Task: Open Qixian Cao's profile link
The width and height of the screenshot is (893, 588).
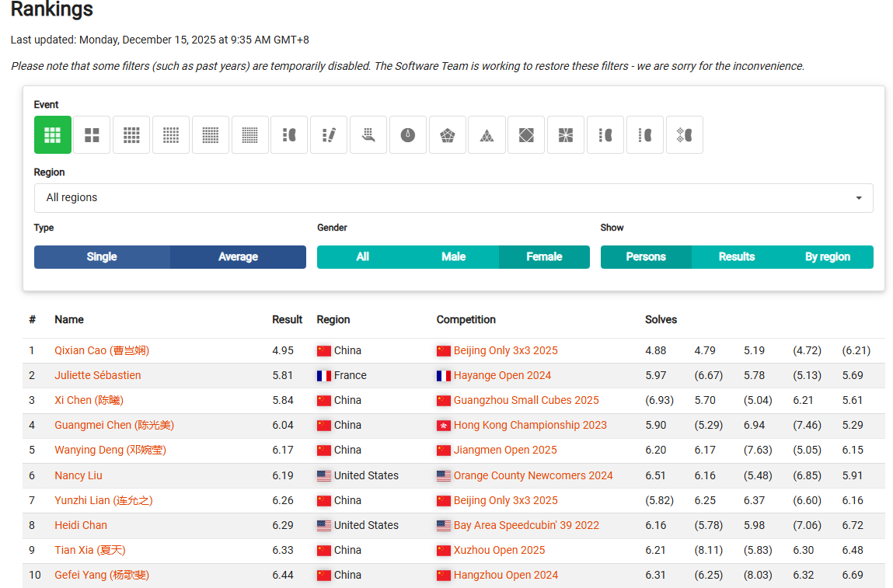Action: (x=102, y=350)
